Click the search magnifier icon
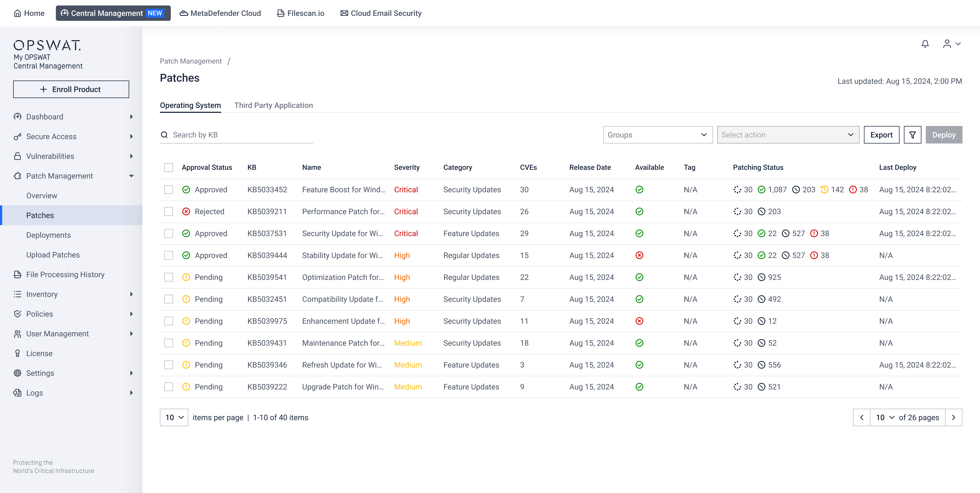Viewport: 980px width, 493px height. (164, 135)
